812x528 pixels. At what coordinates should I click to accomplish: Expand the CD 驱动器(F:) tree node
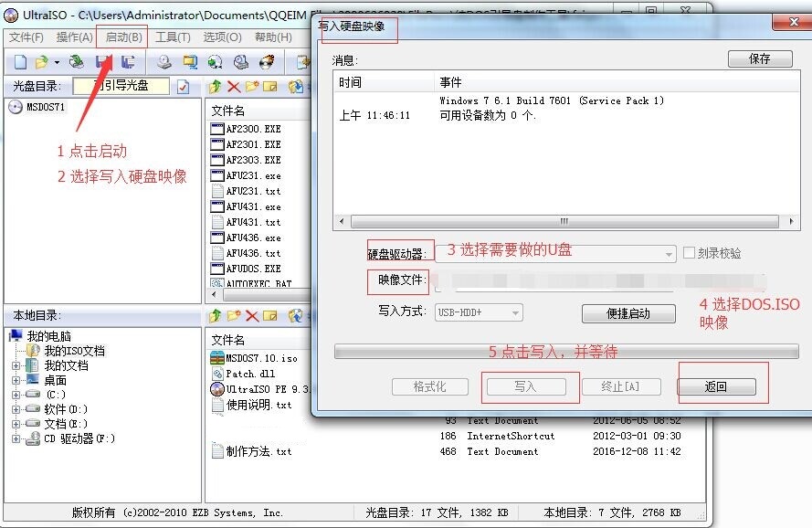point(16,438)
